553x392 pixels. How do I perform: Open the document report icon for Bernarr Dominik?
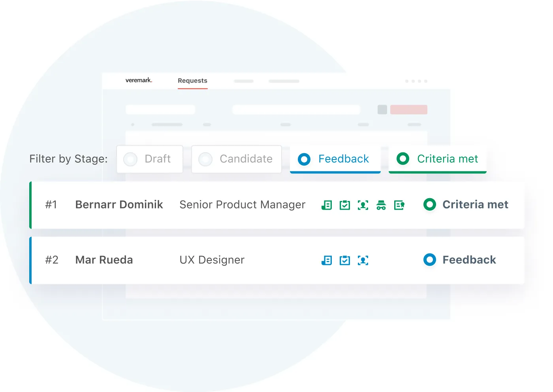326,205
